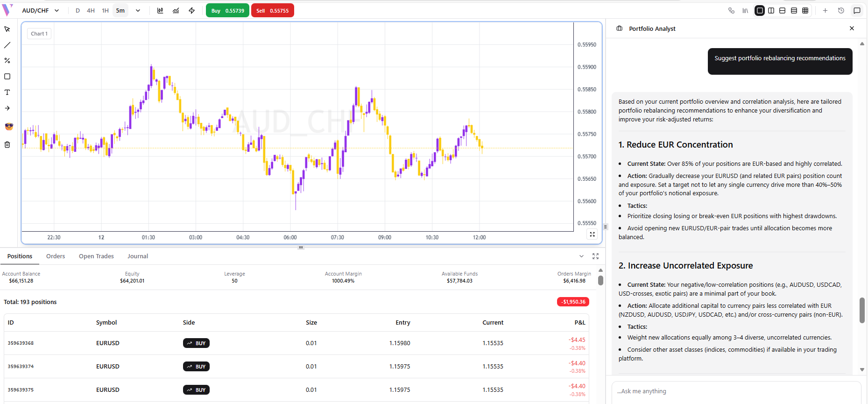Click the green Buy 0.55739 button

227,11
